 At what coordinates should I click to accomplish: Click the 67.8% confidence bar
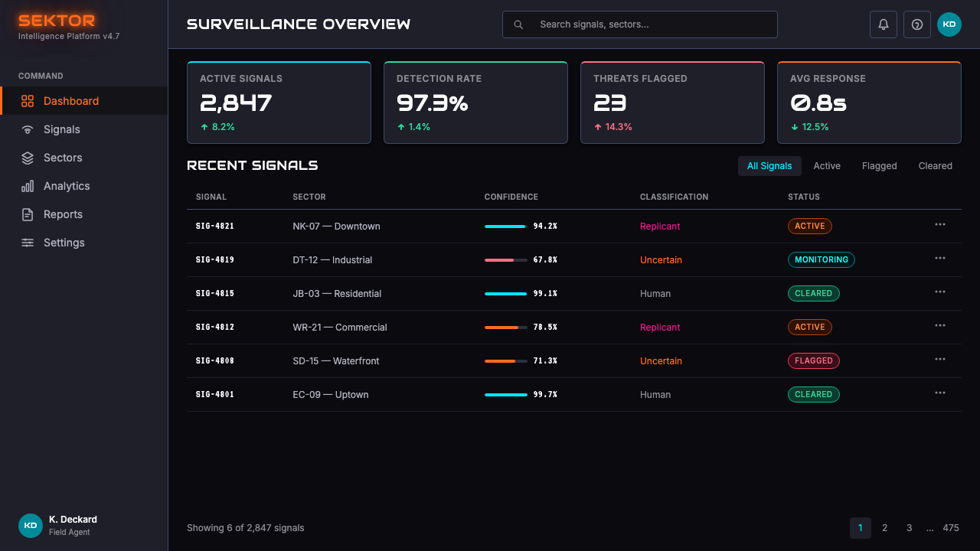pos(506,260)
